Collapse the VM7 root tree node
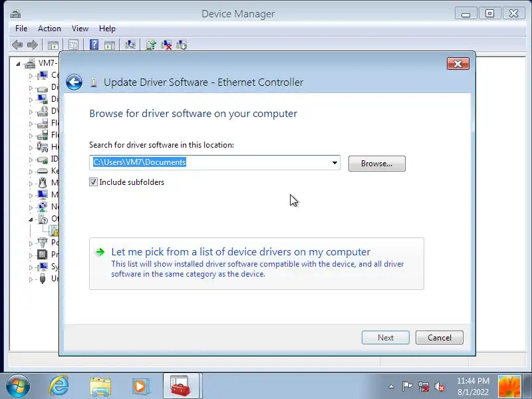 point(19,63)
